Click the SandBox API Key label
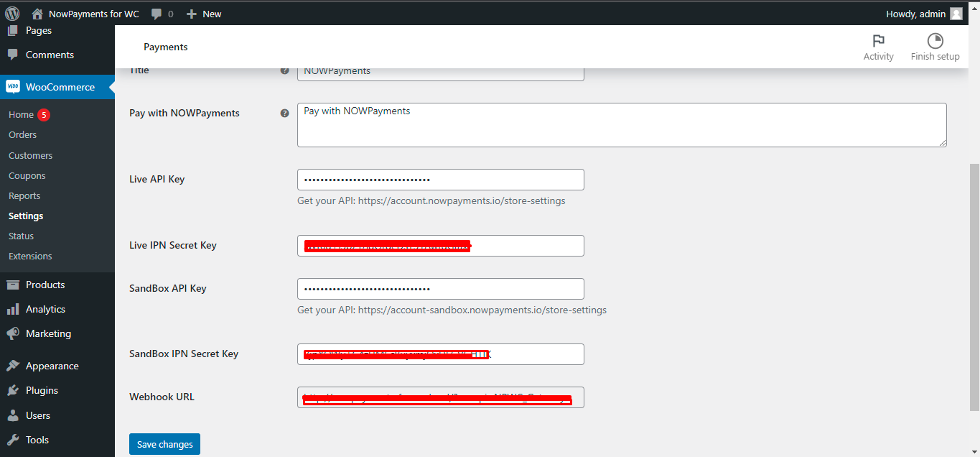Viewport: 980px width, 457px height. tap(168, 288)
